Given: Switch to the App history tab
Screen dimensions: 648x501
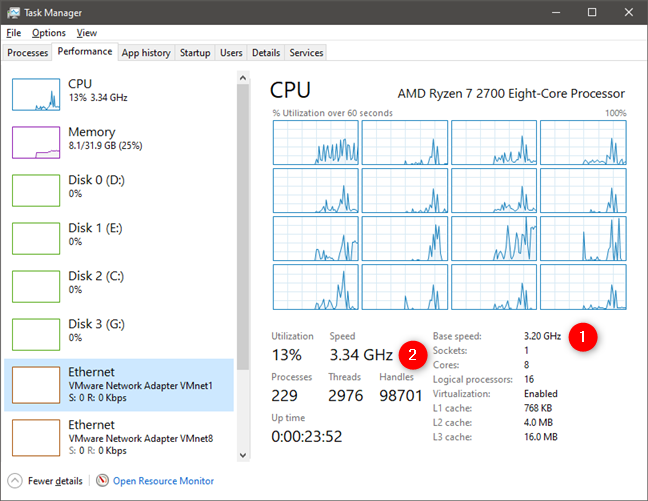Looking at the screenshot, I should coord(146,53).
